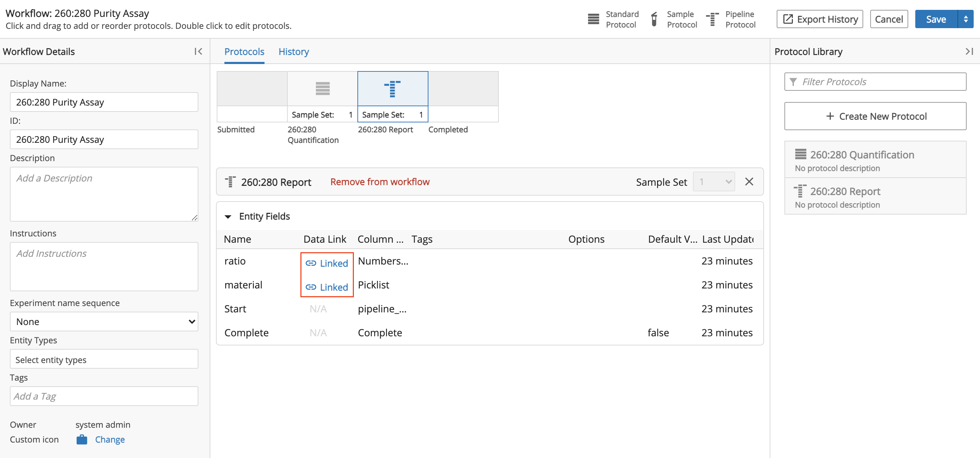Click the pipeline icon beside 260:280 Report header
The width and height of the screenshot is (980, 458).
230,182
